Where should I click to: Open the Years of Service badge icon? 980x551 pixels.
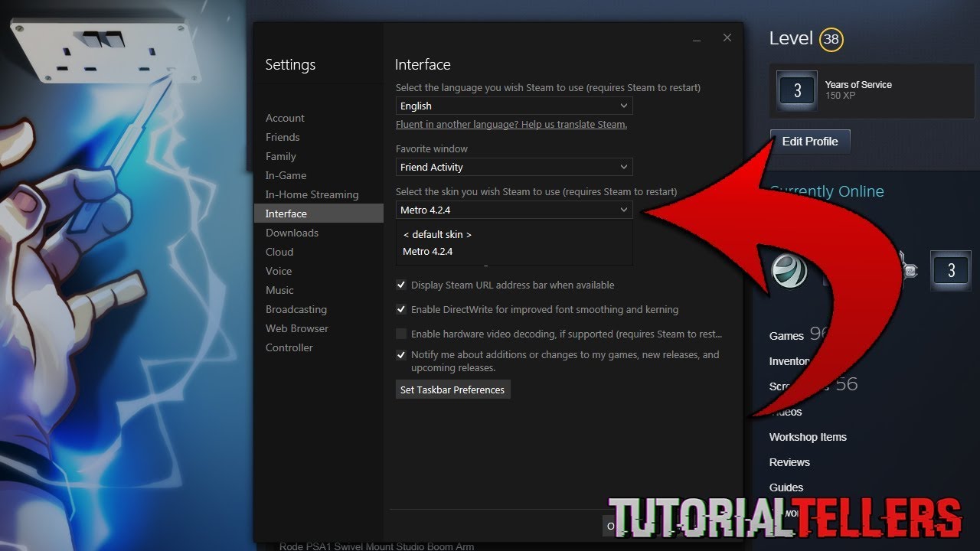click(797, 91)
